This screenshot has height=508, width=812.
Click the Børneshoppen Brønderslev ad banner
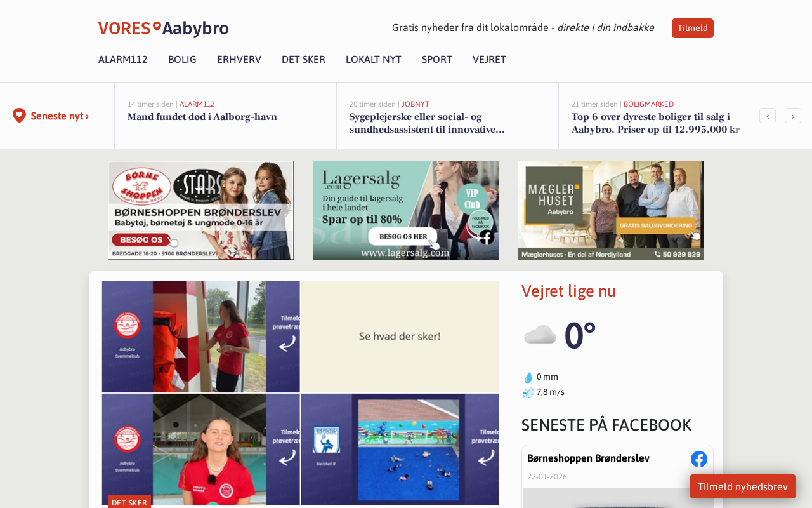point(200,210)
